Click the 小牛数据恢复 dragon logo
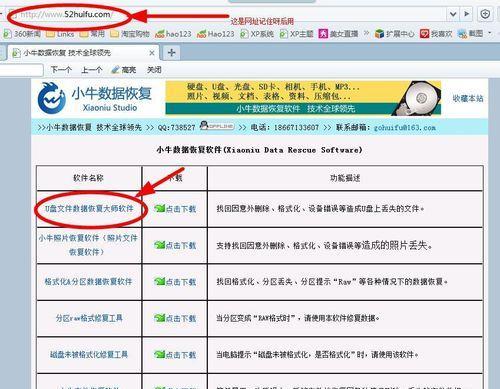The image size is (500, 389). [x=51, y=98]
